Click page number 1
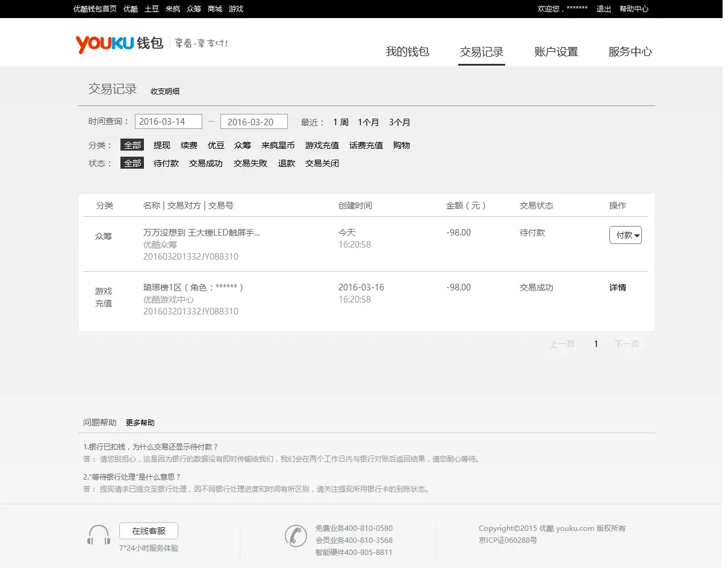The height and width of the screenshot is (573, 728). pyautogui.click(x=596, y=344)
